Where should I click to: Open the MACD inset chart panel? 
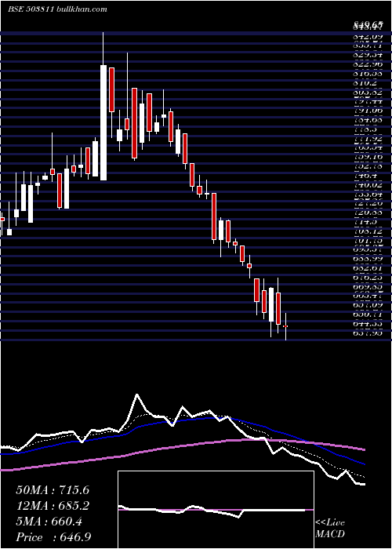(216, 510)
